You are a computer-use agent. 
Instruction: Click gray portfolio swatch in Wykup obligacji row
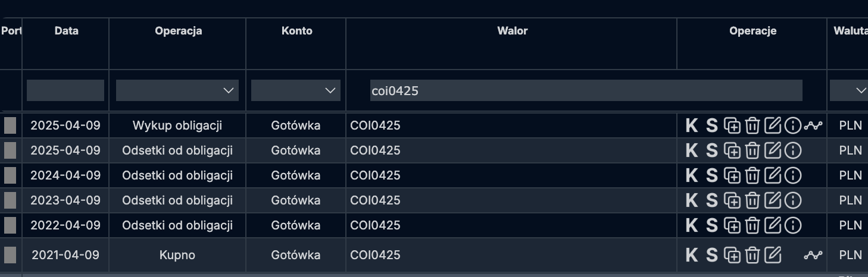[10, 125]
